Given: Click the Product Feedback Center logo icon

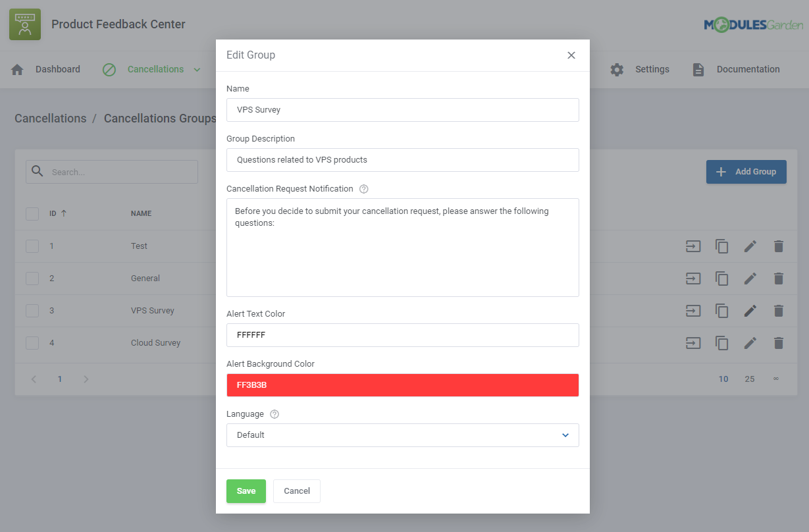Looking at the screenshot, I should (x=24, y=24).
